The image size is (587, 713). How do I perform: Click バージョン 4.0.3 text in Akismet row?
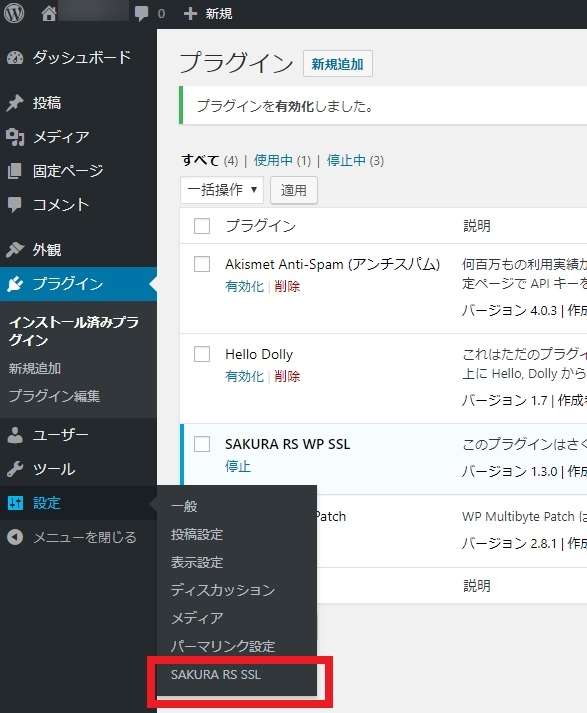[x=509, y=310]
